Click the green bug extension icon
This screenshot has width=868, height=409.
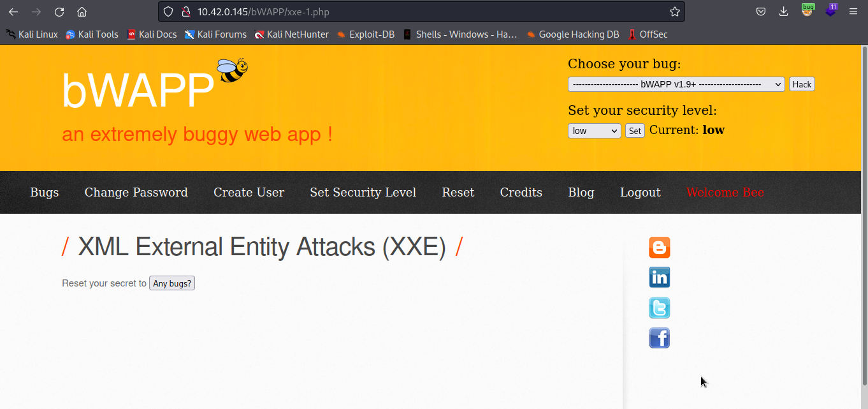coord(807,10)
